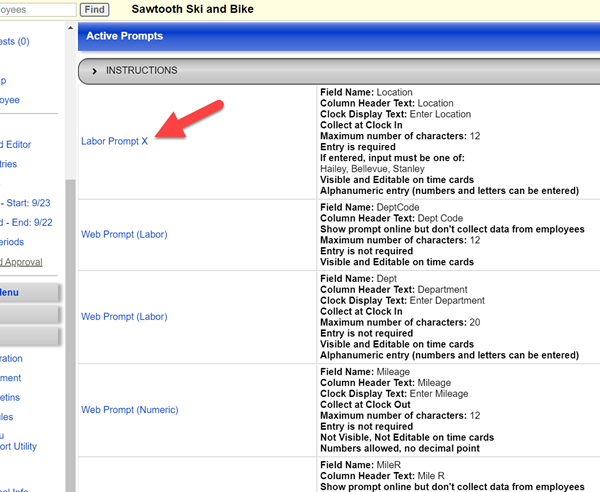Select the period with End: 9/22

[26, 222]
